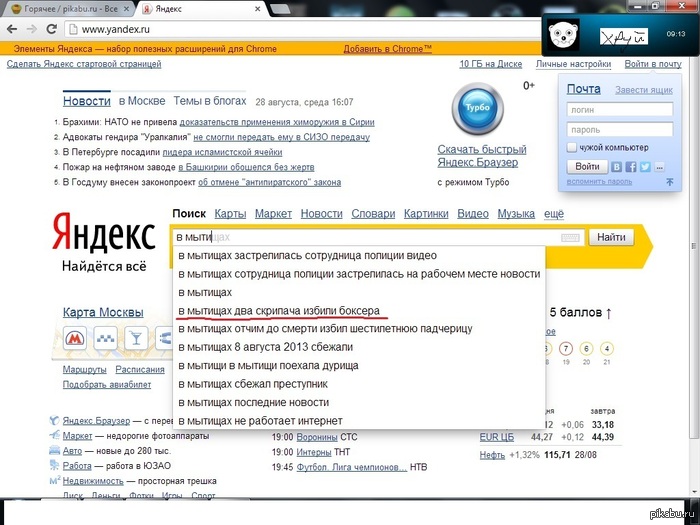
Task: Click the Добавить в Chrome link
Action: pyautogui.click(x=388, y=49)
